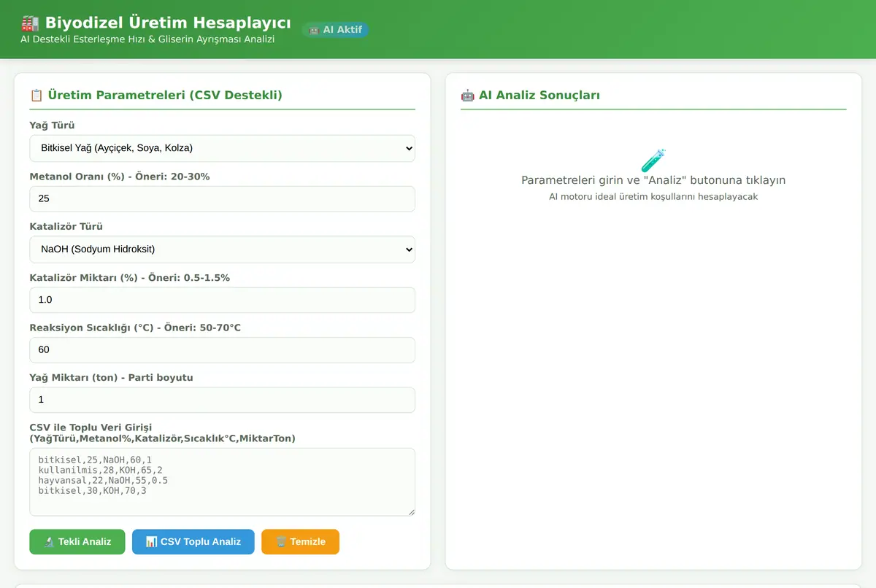Viewport: 876px width, 588px height.
Task: Click the robot icon beside AI Analiz Sonuçları
Action: (467, 95)
